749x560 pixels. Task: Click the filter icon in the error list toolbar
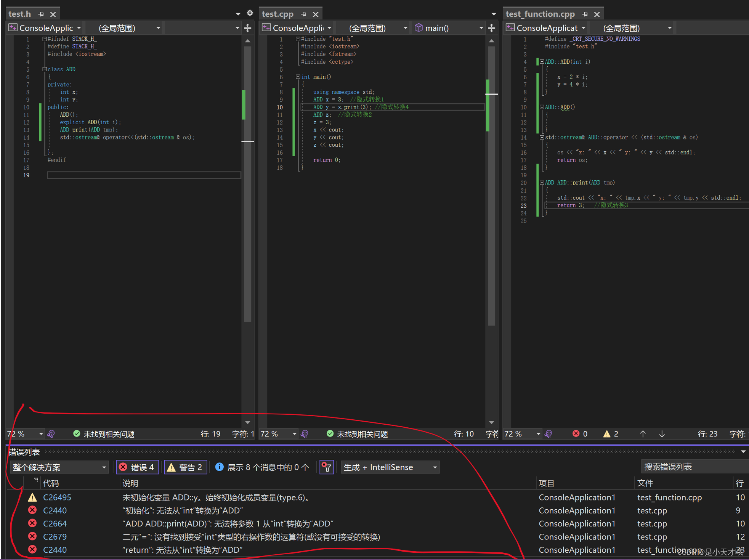pos(327,467)
